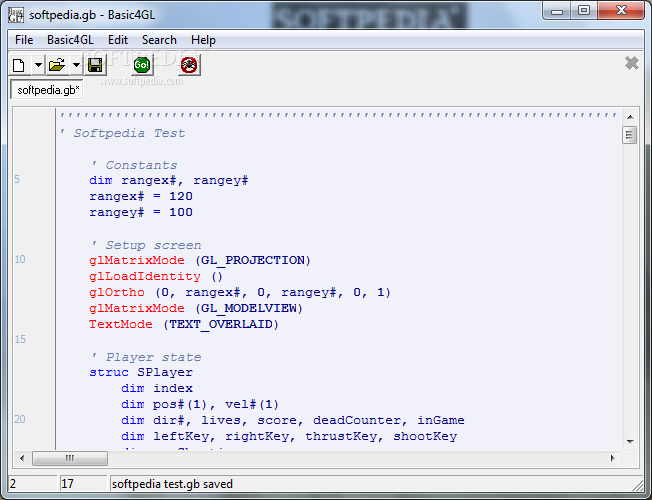
Task: Click the line starting "dim dir#, lives"
Action: (x=293, y=420)
